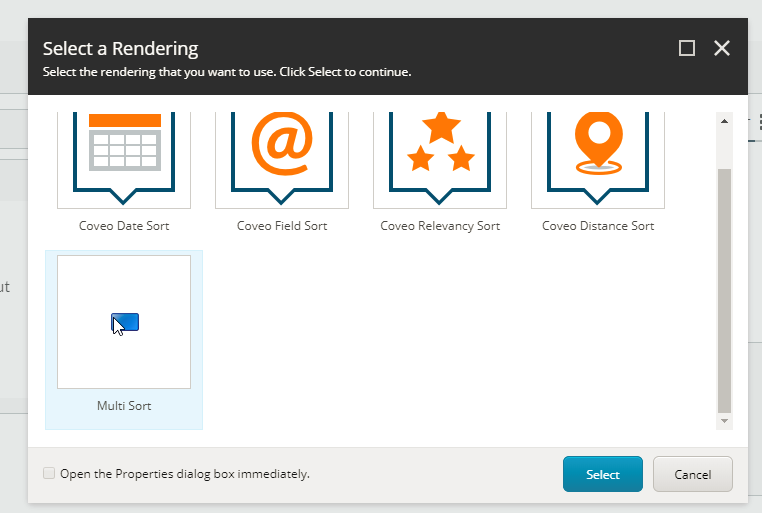
Task: Enable Open the Properties dialog box immediately
Action: point(49,473)
